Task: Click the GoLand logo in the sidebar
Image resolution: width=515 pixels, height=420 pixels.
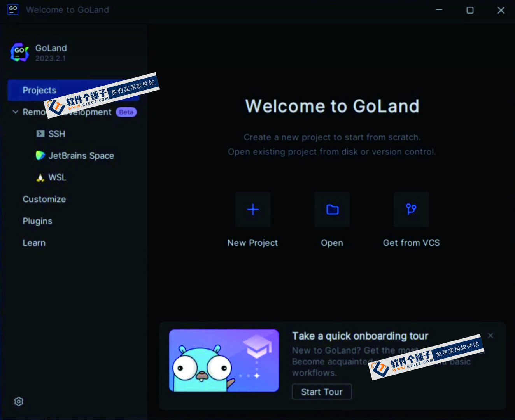Action: tap(19, 52)
